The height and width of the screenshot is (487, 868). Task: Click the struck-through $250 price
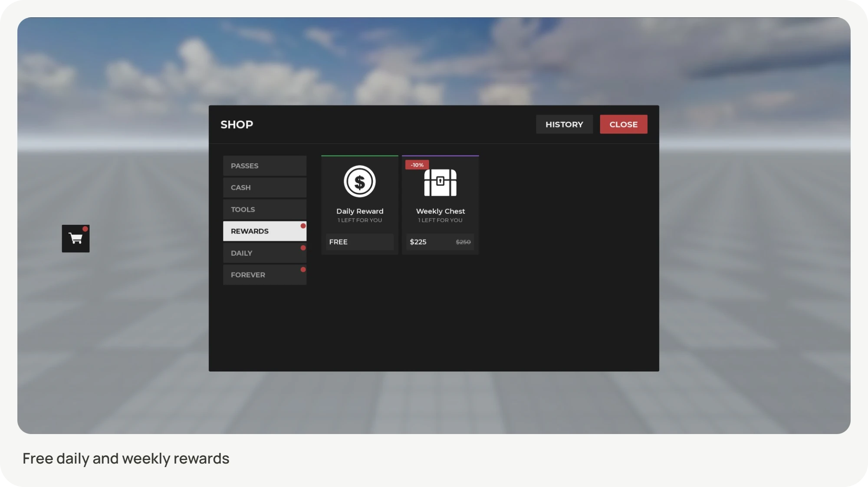[463, 242]
